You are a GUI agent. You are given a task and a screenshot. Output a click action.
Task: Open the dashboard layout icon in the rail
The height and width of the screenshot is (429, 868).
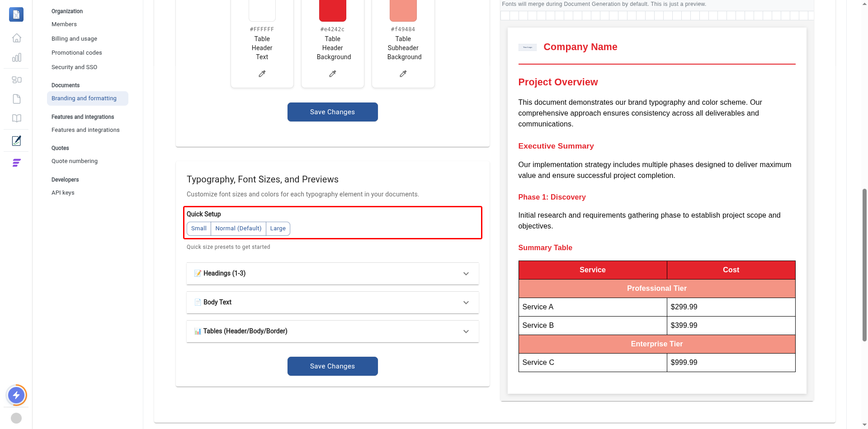[x=16, y=80]
